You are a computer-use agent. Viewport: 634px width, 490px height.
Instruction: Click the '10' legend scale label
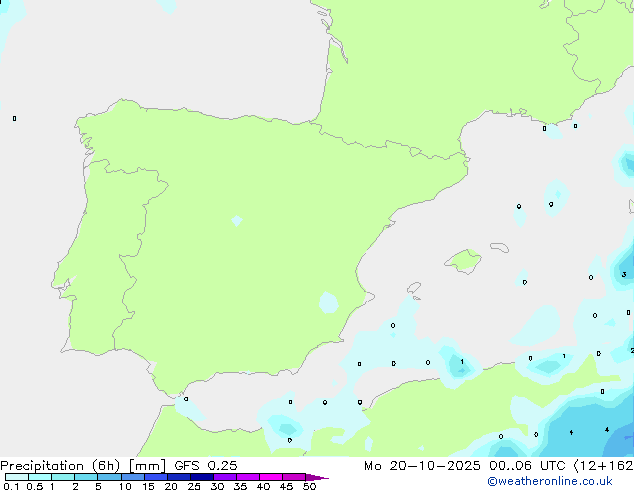(x=125, y=486)
